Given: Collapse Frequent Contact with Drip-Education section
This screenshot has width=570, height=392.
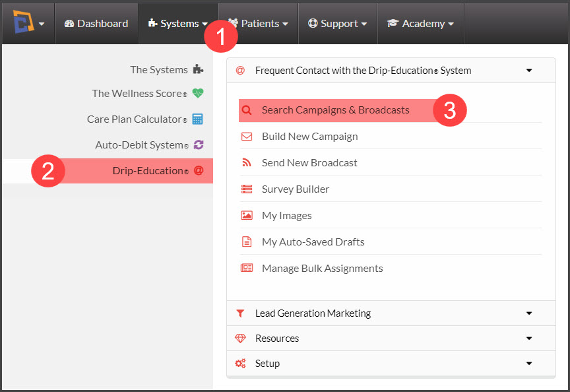Looking at the screenshot, I should click(x=391, y=71).
